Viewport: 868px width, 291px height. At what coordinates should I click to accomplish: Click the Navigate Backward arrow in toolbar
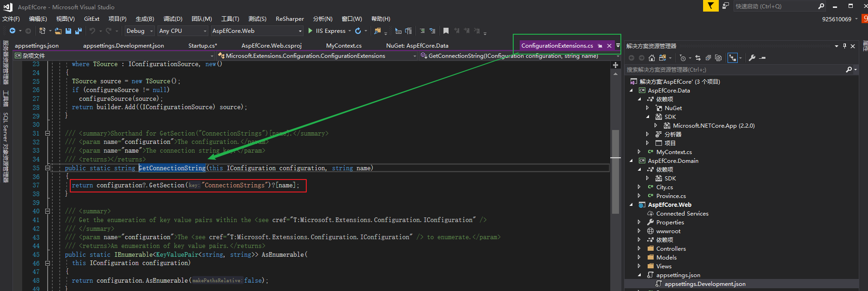[12, 31]
